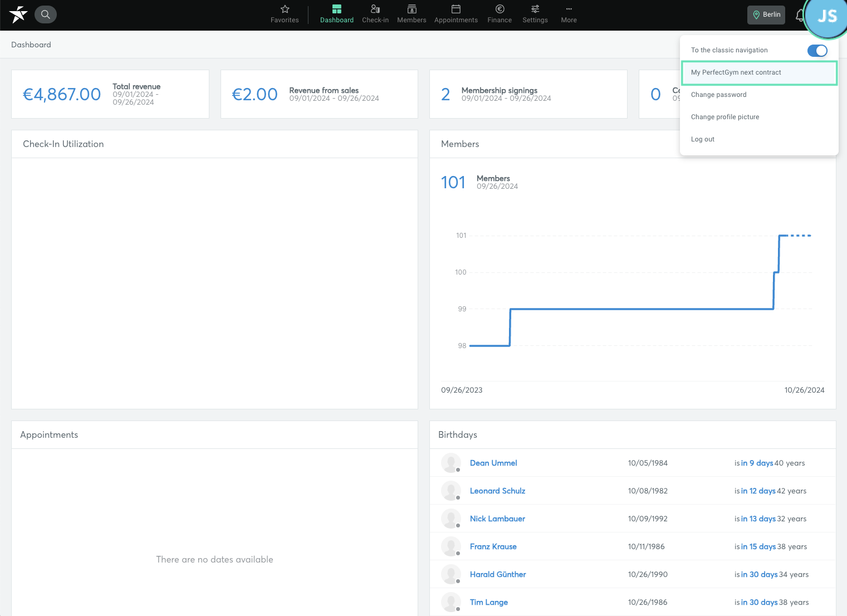Click the star logo in top-left corner
The image size is (847, 616).
coord(18,14)
